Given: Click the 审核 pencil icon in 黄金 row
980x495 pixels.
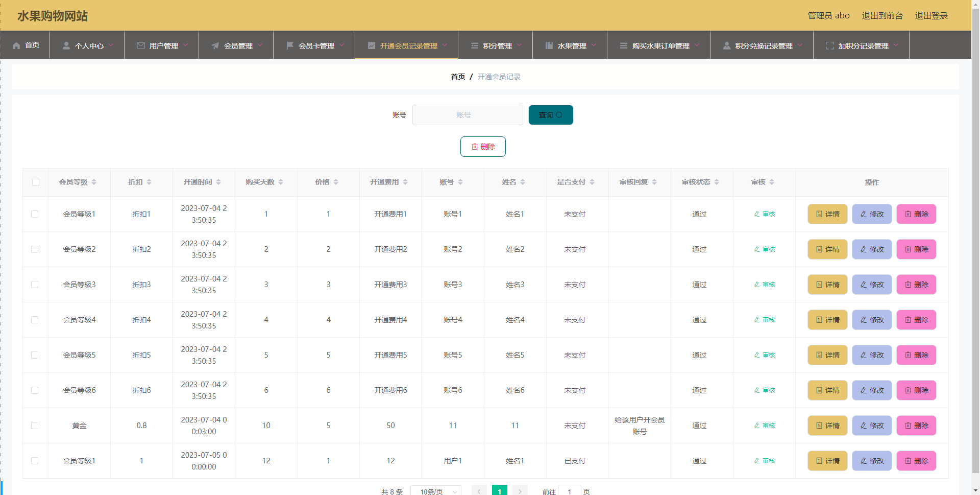Looking at the screenshot, I should coord(757,426).
